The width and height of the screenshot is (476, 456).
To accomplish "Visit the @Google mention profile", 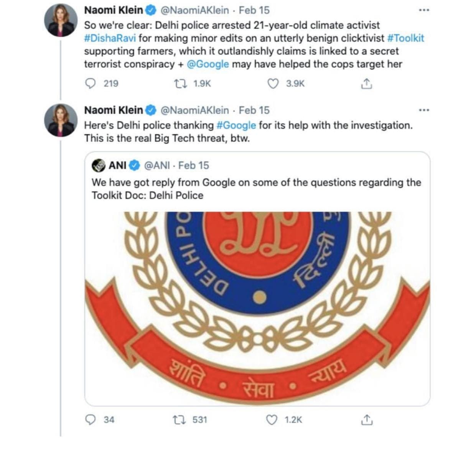I will pos(208,64).
